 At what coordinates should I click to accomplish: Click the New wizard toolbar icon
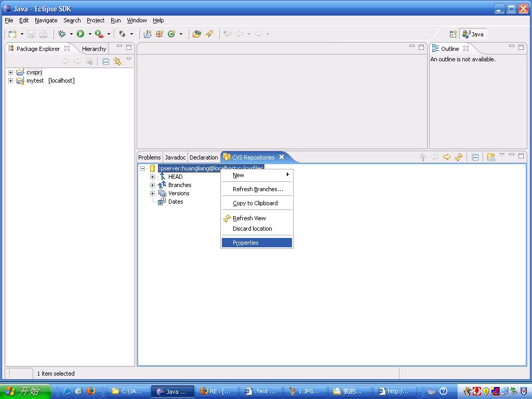[x=12, y=34]
